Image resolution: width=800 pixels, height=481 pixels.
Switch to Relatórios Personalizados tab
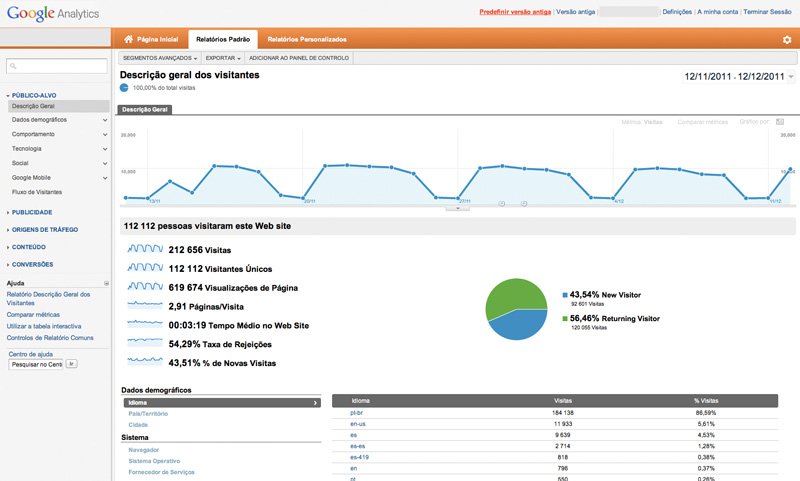(307, 39)
